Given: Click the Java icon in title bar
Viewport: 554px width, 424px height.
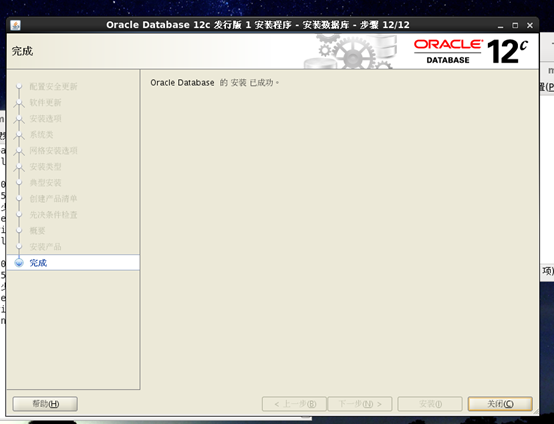Looking at the screenshot, I should (16, 25).
